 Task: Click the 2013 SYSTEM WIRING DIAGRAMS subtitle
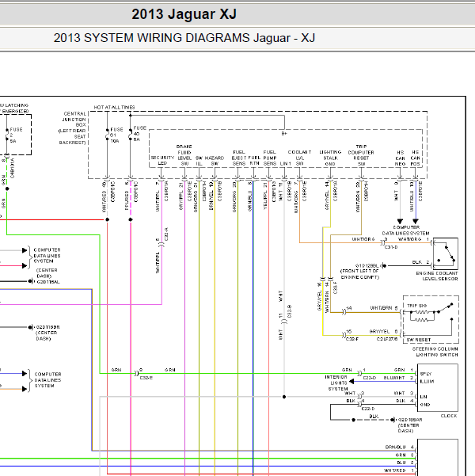184,38
